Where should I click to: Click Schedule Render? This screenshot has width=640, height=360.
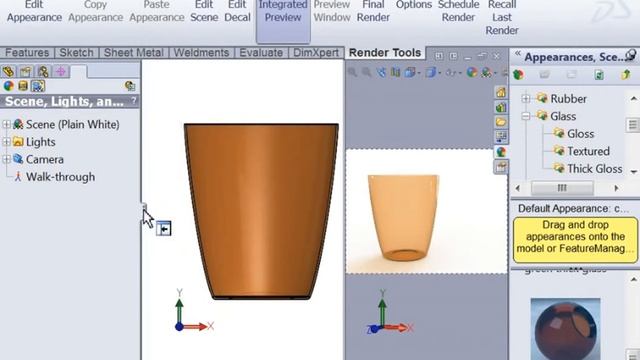pos(458,11)
